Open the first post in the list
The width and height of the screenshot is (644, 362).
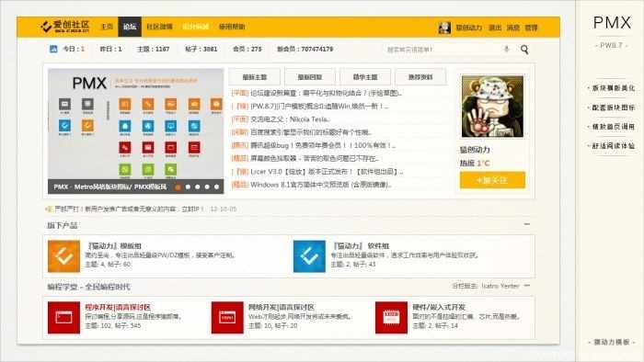click(326, 93)
